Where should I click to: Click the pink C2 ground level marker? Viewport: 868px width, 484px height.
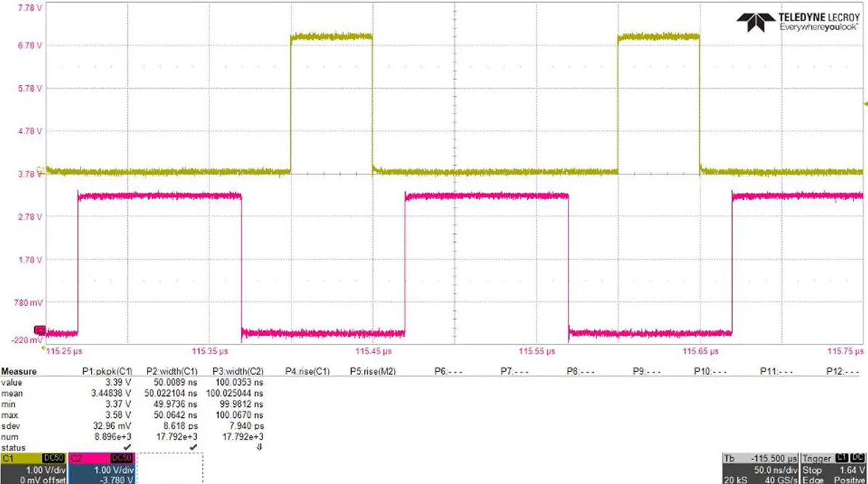click(x=39, y=329)
